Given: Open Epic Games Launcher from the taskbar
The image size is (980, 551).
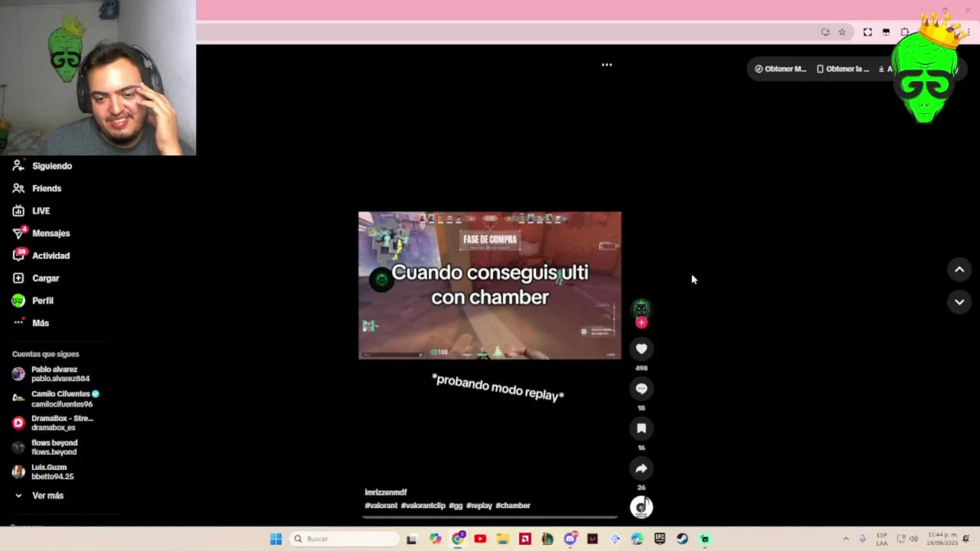Looking at the screenshot, I should pyautogui.click(x=660, y=539).
